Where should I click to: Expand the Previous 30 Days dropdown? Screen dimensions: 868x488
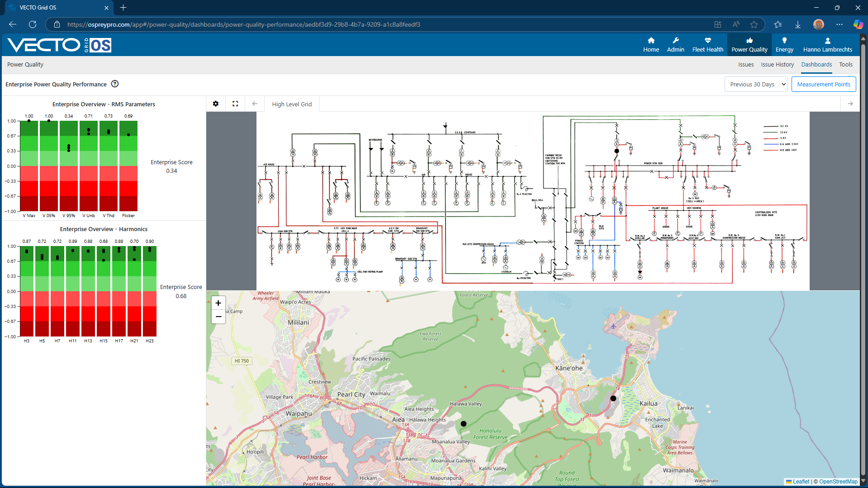coord(756,84)
